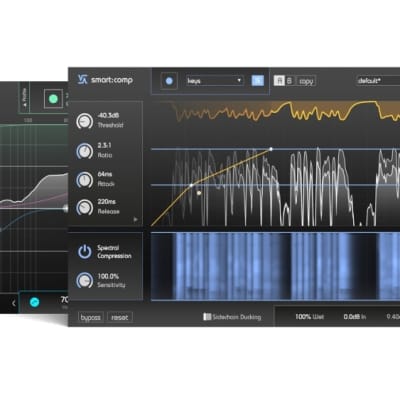This screenshot has height=400, width=400.
Task: Adjust the Threshold knob
Action: (x=85, y=121)
